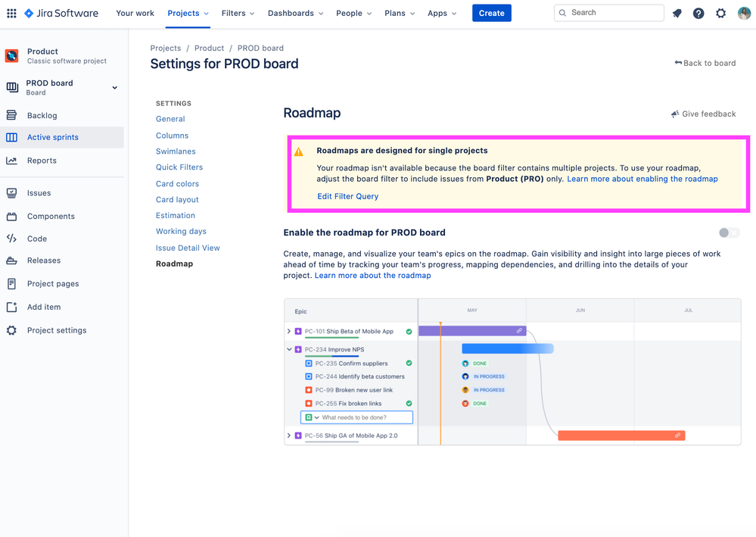Click the orange today marker on timeline

pos(440,383)
